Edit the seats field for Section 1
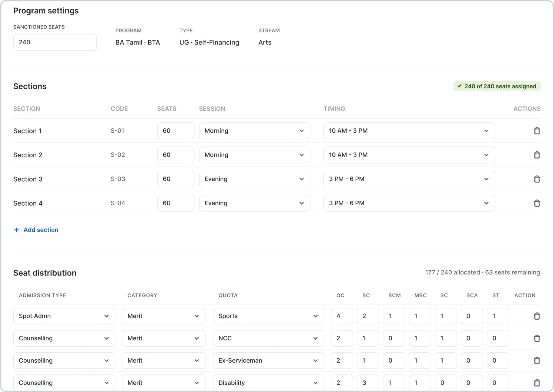Image resolution: width=554 pixels, height=392 pixels. (x=175, y=131)
